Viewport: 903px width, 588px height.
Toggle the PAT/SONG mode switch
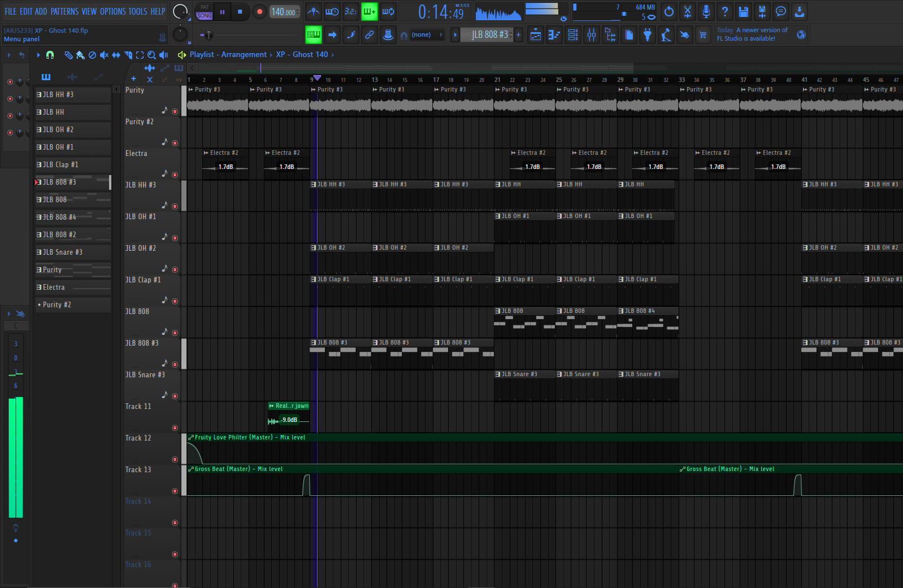coord(204,12)
